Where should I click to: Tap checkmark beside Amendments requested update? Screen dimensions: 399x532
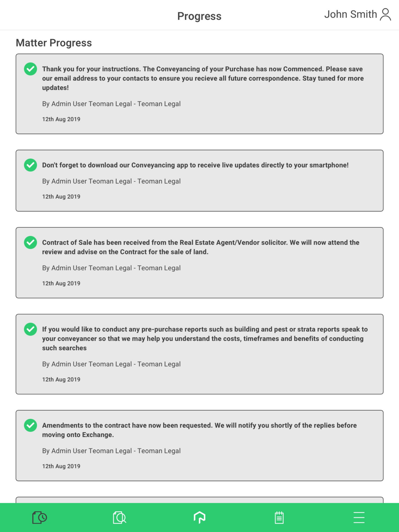30,425
